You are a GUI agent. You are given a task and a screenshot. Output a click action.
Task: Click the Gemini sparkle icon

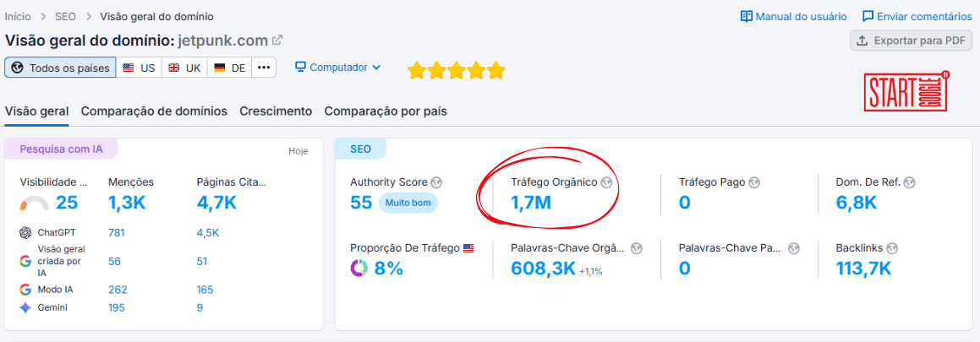tap(25, 307)
